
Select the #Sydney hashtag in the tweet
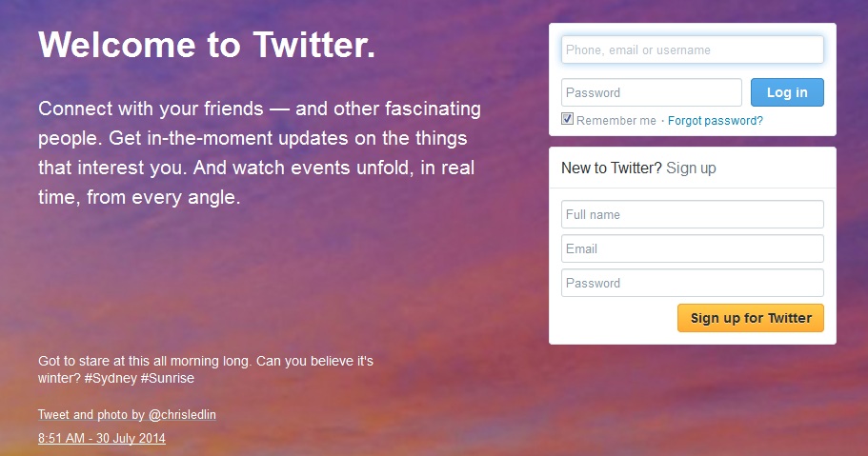click(110, 379)
